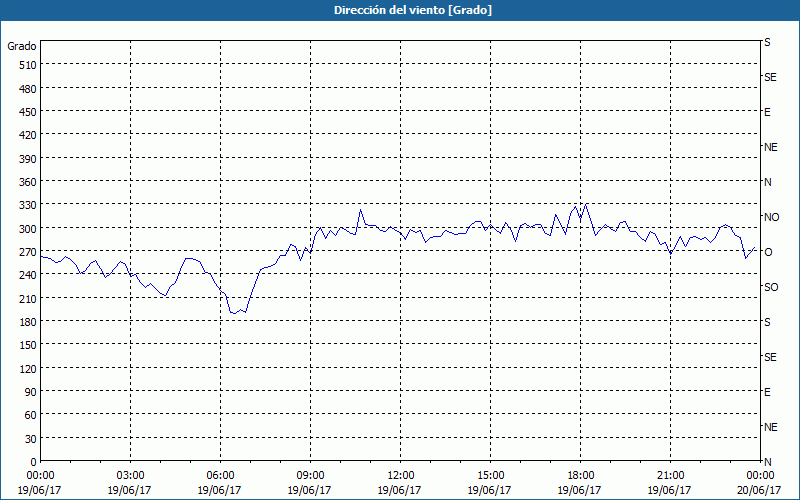This screenshot has width=800, height=500.
Task: Select the S compass label level with 180
Action: click(x=767, y=322)
